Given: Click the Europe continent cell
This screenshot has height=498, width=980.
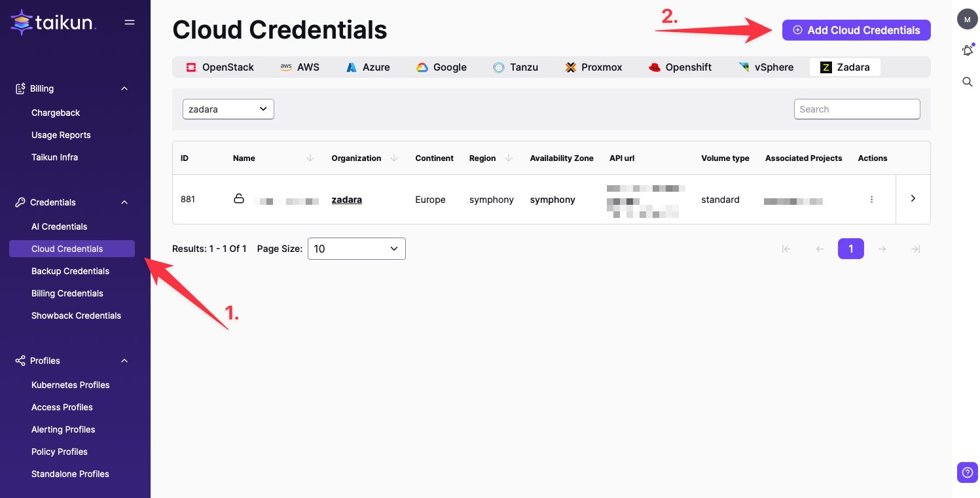Looking at the screenshot, I should 430,200.
